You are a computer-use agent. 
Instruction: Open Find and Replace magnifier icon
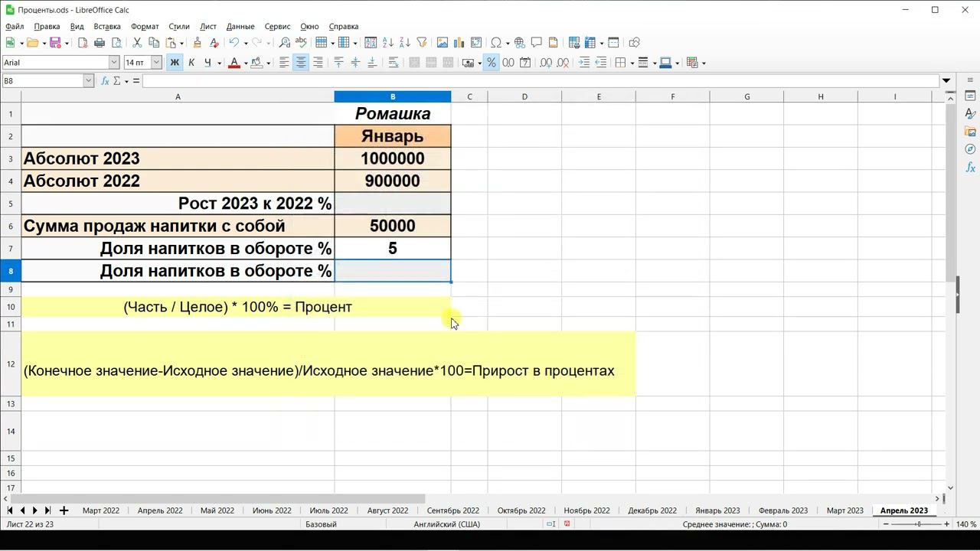pyautogui.click(x=285, y=43)
